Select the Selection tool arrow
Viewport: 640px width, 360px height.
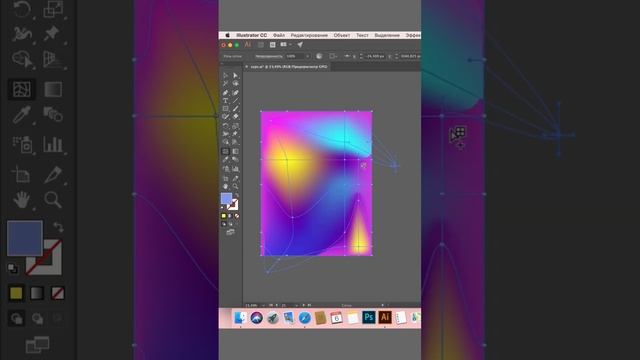pos(225,76)
